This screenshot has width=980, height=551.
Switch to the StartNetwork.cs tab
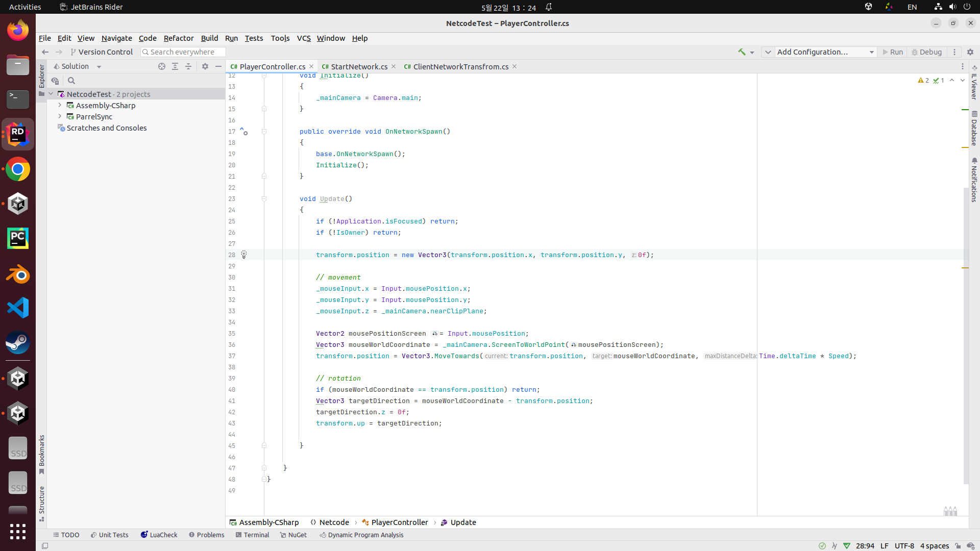pos(358,67)
